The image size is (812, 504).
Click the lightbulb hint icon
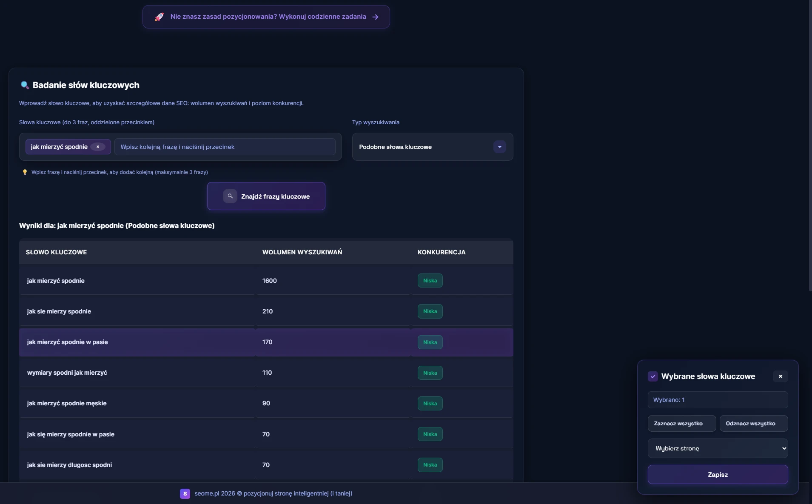point(25,172)
